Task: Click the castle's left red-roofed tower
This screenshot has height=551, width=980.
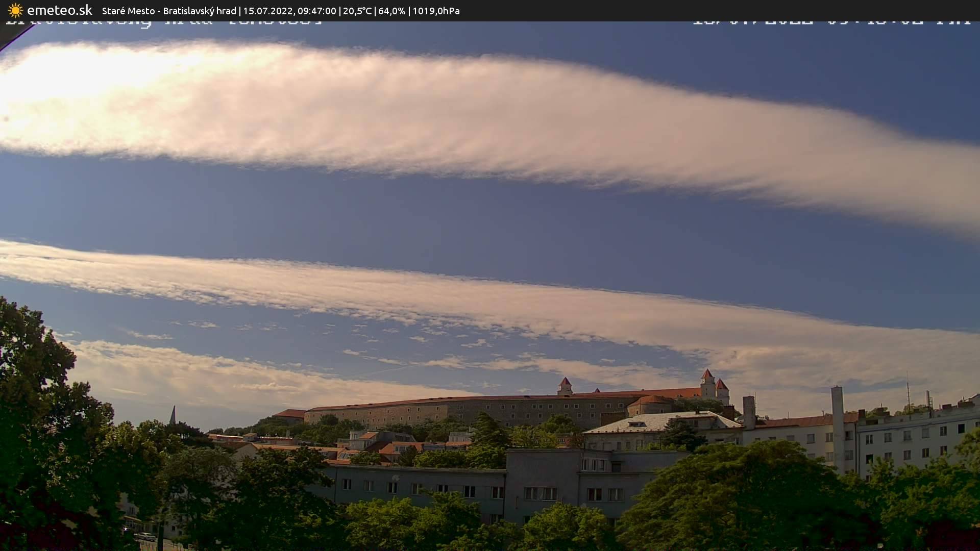Action: pos(565,386)
